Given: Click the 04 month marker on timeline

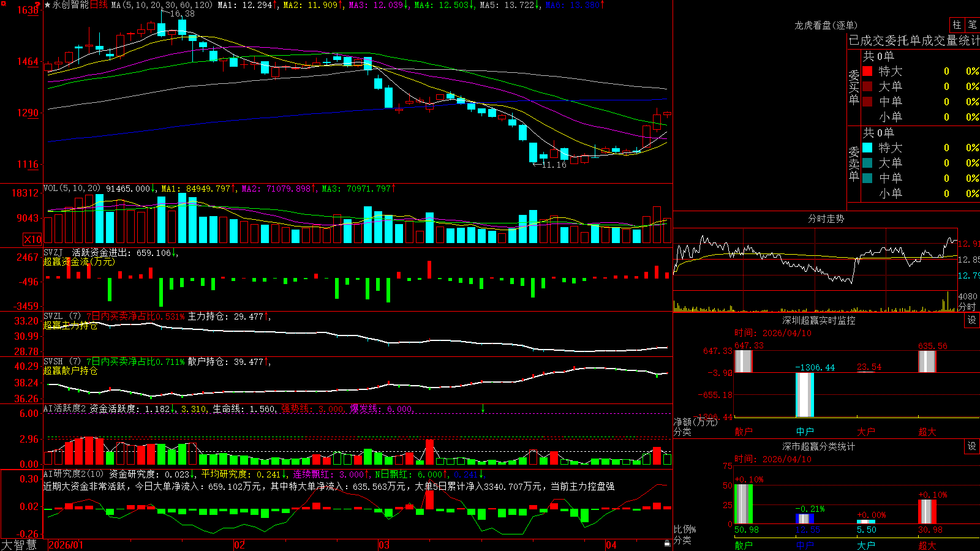Looking at the screenshot, I should click(x=611, y=544).
